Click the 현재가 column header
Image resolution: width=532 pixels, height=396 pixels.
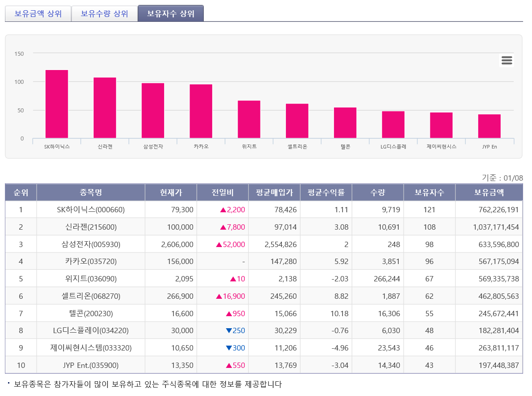171,192
